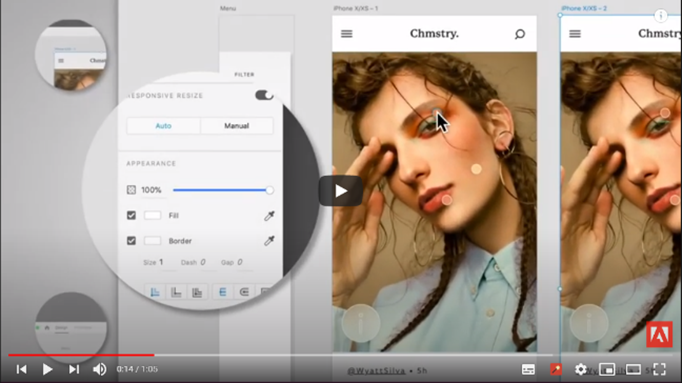Image resolution: width=682 pixels, height=383 pixels.
Task: Uncheck the Border checkbox
Action: [x=131, y=240]
